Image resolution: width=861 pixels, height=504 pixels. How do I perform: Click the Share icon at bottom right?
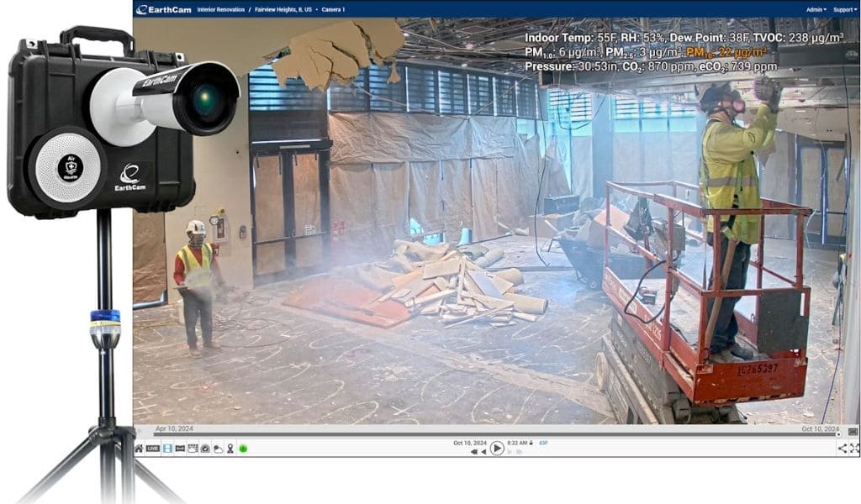point(842,449)
